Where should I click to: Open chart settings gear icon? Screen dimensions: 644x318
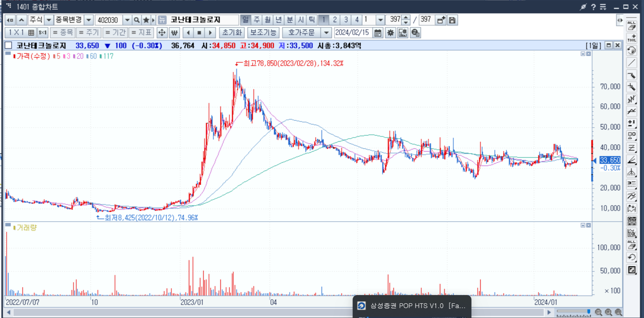coord(390,33)
